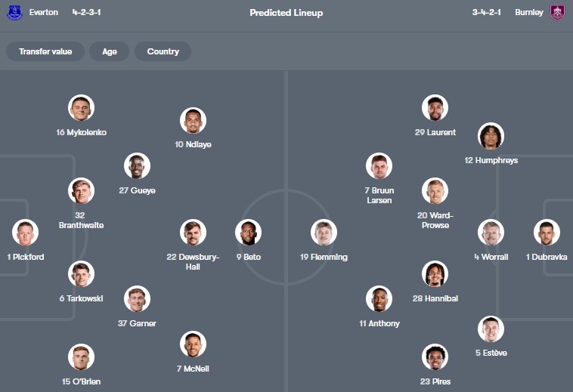
Task: Toggle the Age filter chip
Action: 110,51
